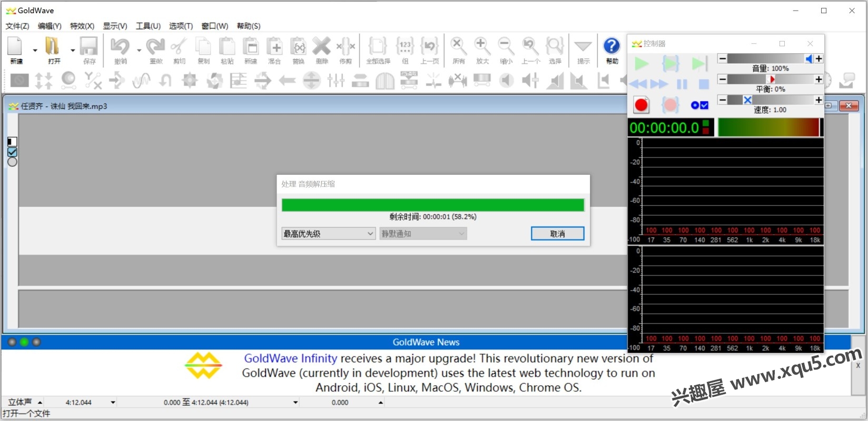
Task: Click the 撤销 undo arrow icon
Action: coord(120,47)
